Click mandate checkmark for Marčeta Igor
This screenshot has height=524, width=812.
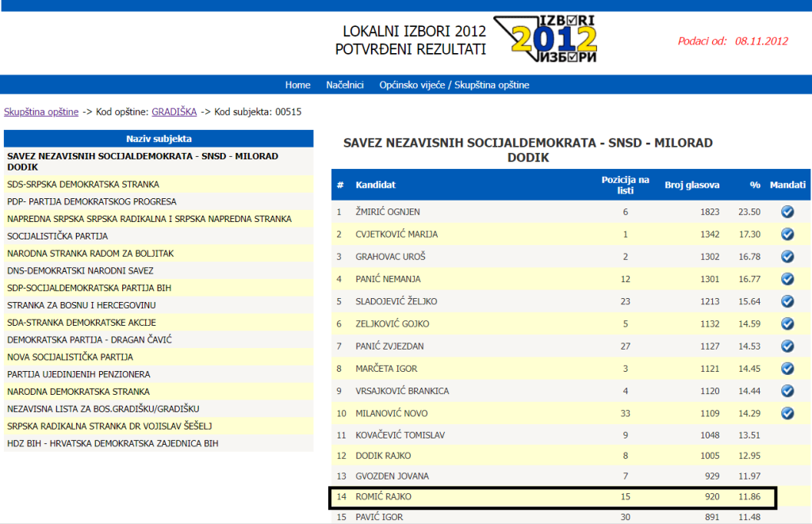click(787, 369)
